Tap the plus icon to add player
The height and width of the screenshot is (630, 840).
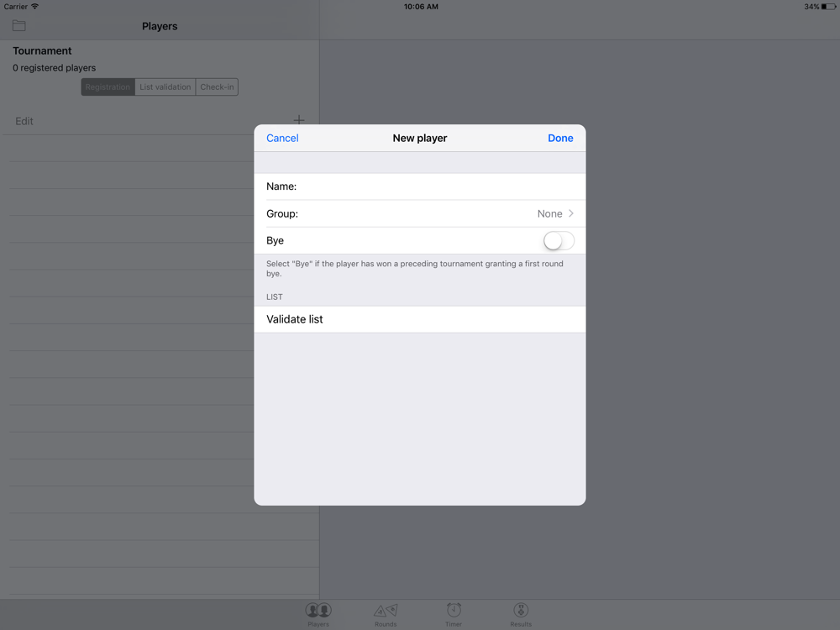299,120
